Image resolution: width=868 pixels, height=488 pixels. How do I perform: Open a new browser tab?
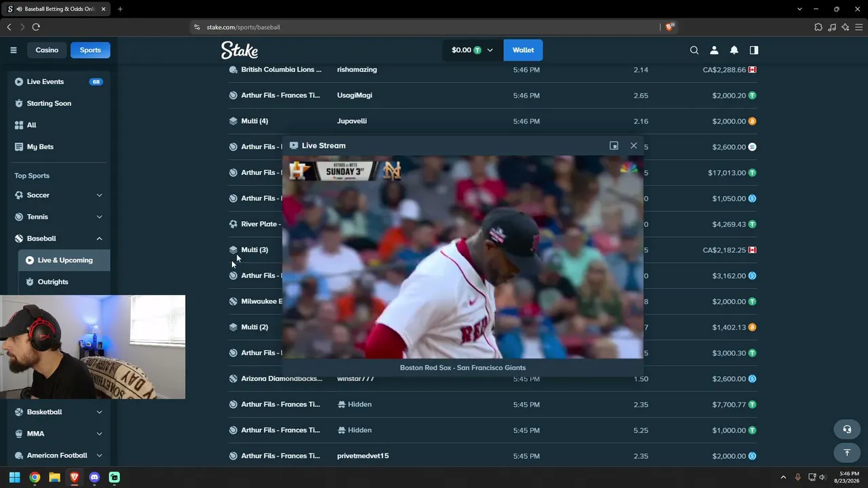120,9
